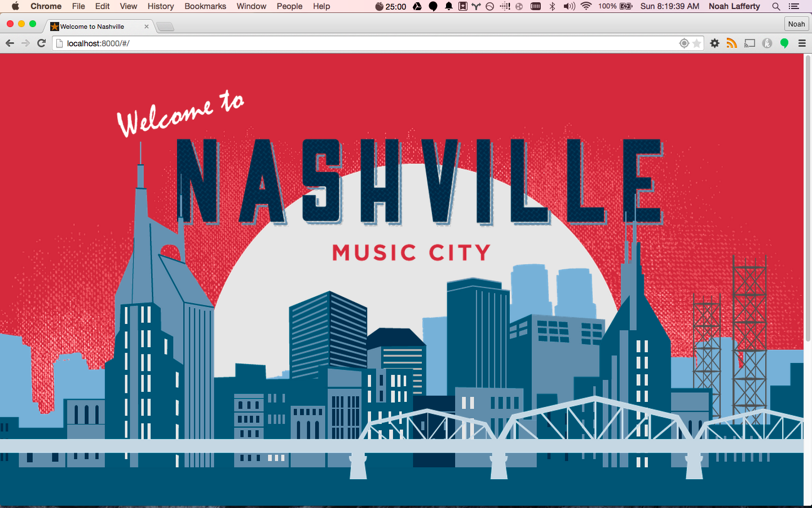The height and width of the screenshot is (508, 812).
Task: Click the dotted grid menu bar icon
Action: (x=505, y=6)
